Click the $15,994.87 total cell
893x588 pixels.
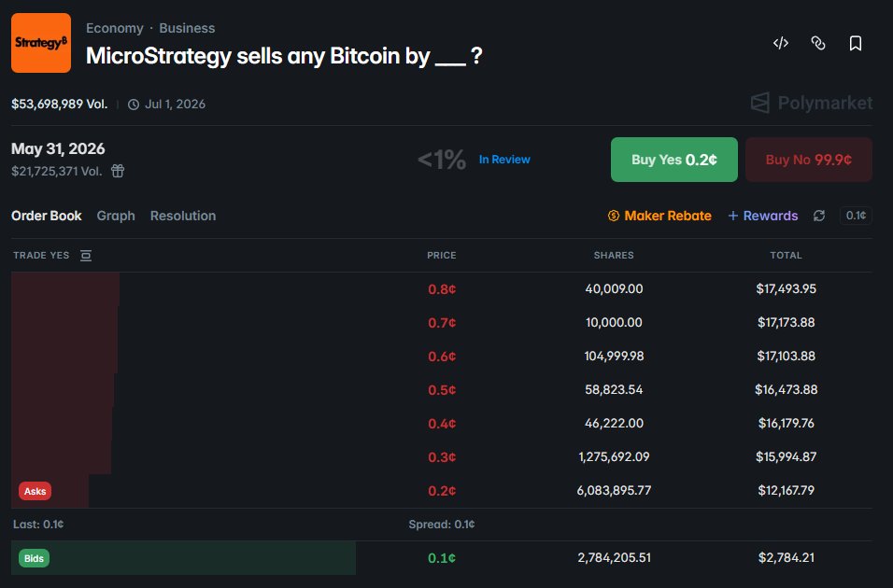(786, 456)
